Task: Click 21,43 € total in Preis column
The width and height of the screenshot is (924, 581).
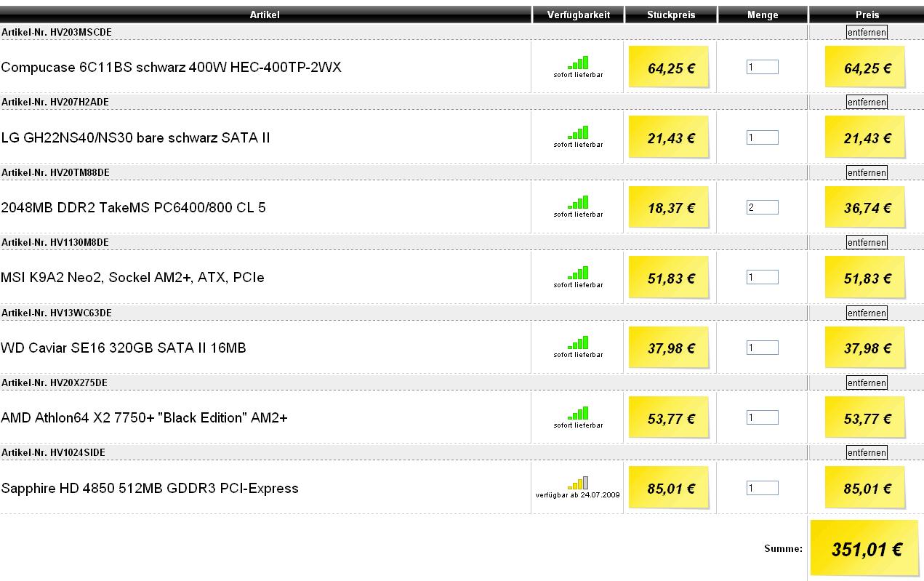Action: [865, 137]
